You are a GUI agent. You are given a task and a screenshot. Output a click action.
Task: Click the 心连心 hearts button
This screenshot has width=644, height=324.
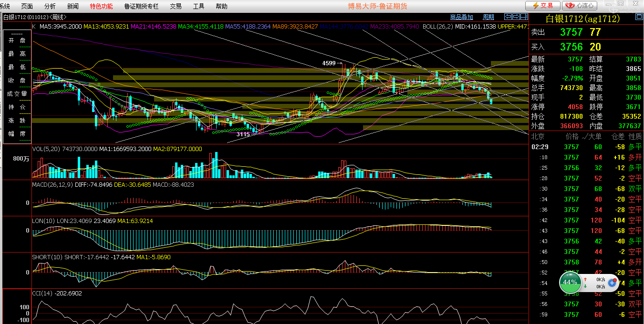tap(580, 6)
